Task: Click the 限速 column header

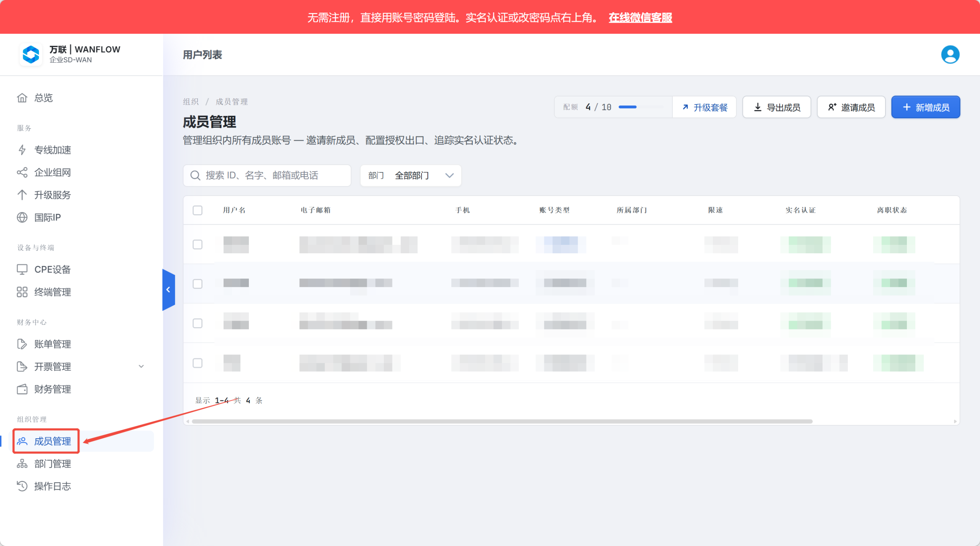Action: [x=715, y=210]
